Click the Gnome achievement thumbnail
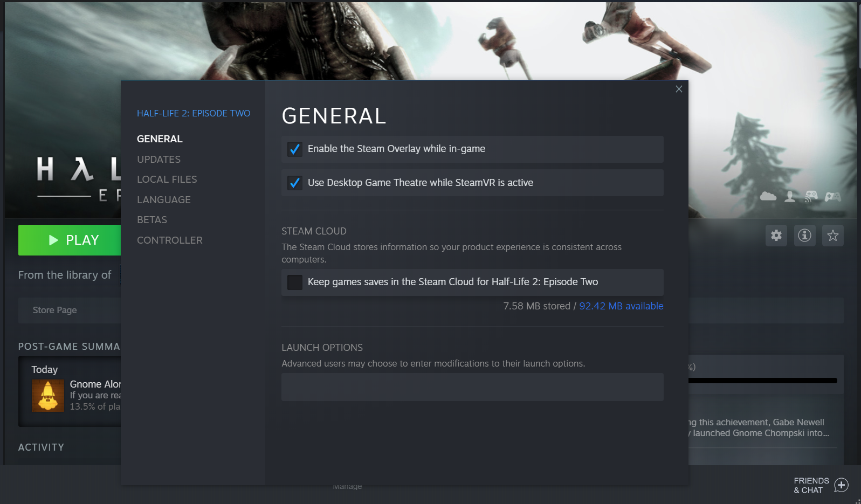The image size is (861, 504). (48, 396)
